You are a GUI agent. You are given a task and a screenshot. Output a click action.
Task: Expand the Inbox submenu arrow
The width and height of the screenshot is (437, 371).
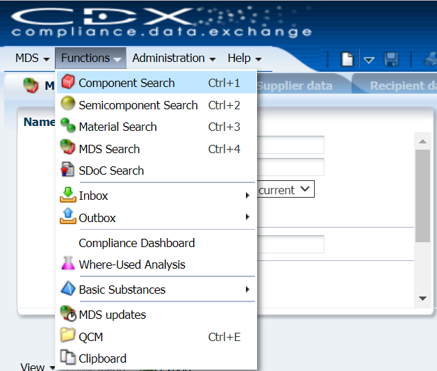(247, 195)
